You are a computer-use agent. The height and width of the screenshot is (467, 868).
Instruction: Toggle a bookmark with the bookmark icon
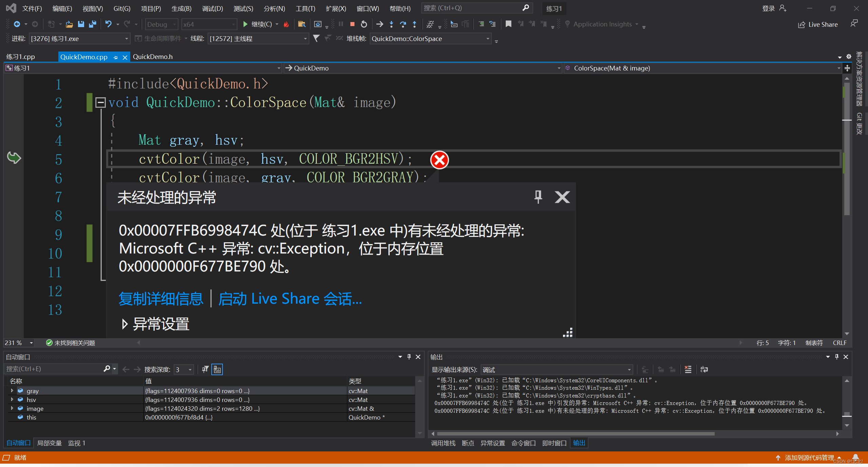coord(508,24)
